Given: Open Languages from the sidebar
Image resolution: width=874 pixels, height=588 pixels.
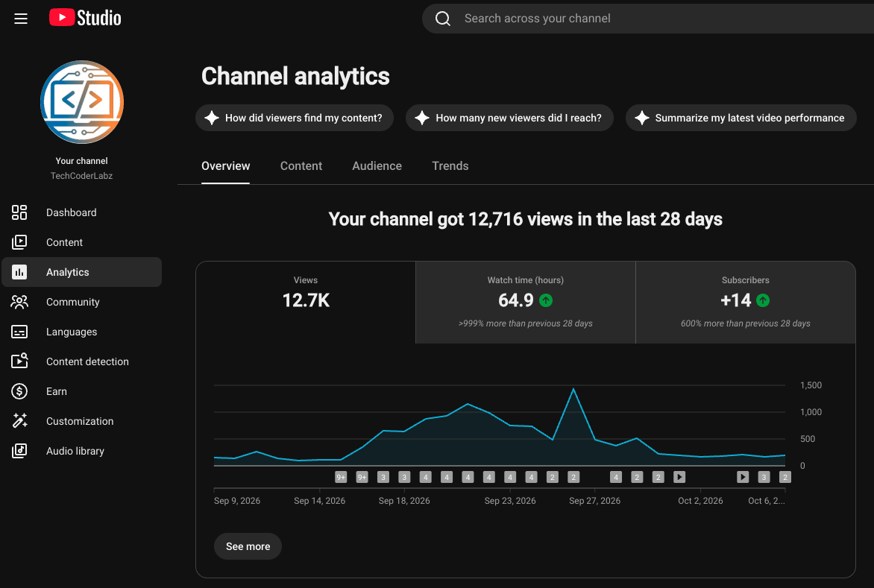Looking at the screenshot, I should [x=82, y=332].
